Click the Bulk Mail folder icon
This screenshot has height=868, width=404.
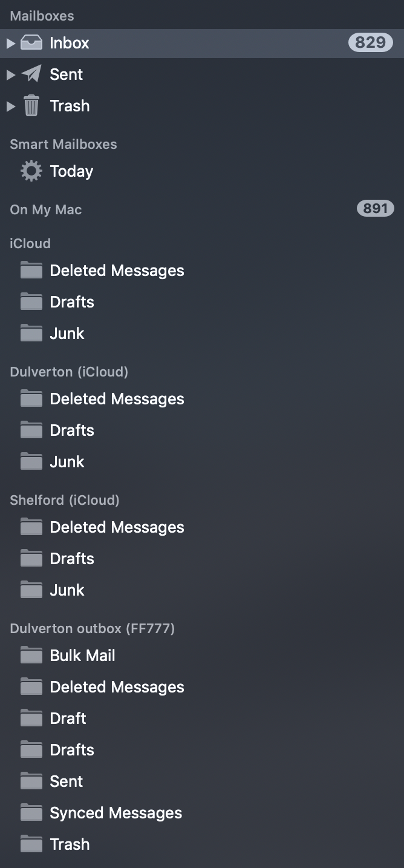[x=31, y=655]
